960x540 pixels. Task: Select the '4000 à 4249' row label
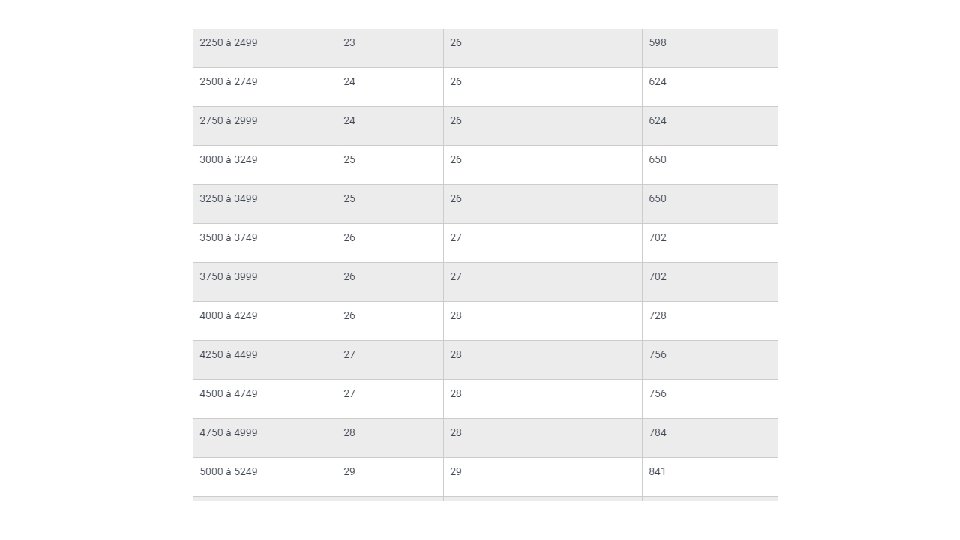pyautogui.click(x=228, y=316)
